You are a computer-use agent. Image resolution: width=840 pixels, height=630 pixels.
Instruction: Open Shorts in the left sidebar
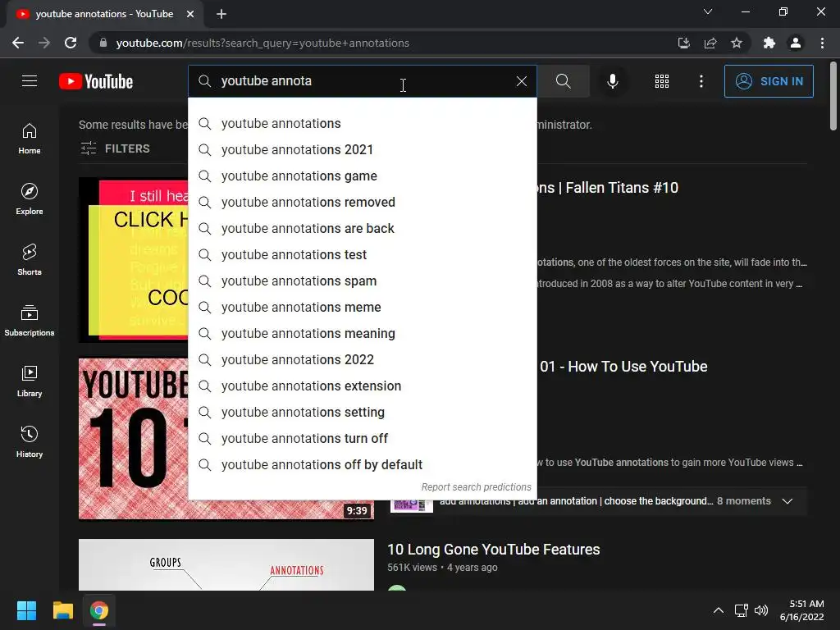(x=30, y=259)
